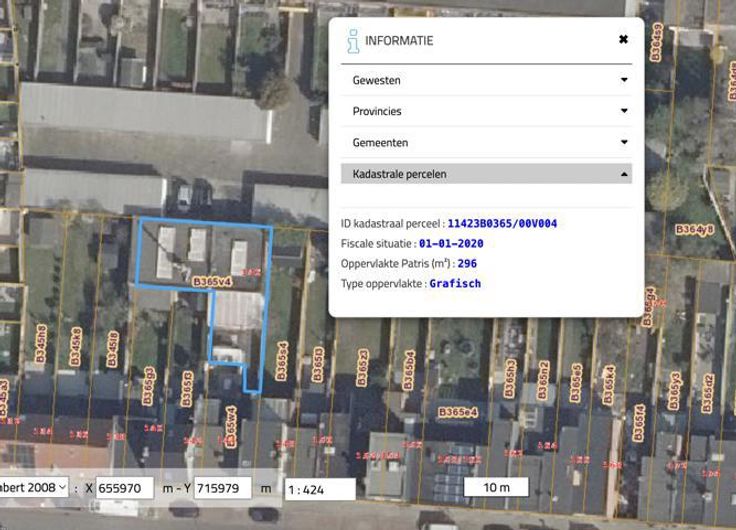This screenshot has height=530, width=736.
Task: Select parcel B364y8 on the map
Action: (x=694, y=229)
